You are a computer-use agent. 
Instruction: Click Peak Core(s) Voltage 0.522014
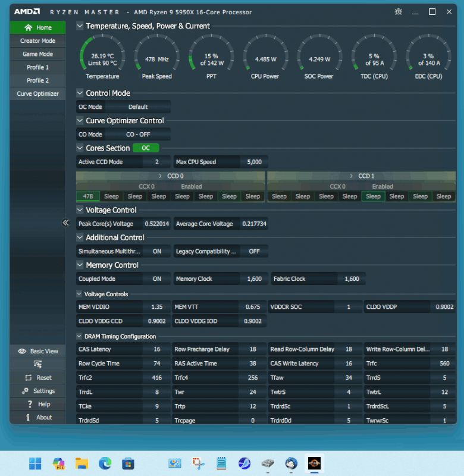(157, 224)
